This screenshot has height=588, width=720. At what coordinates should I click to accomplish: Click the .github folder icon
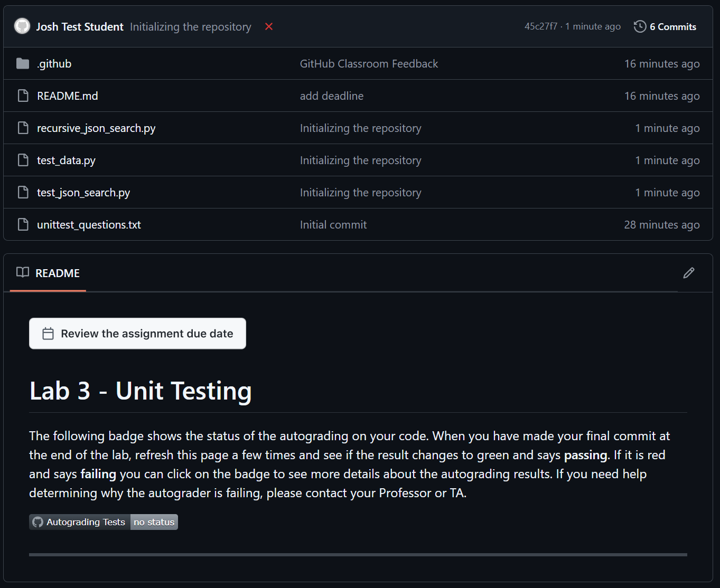click(22, 63)
